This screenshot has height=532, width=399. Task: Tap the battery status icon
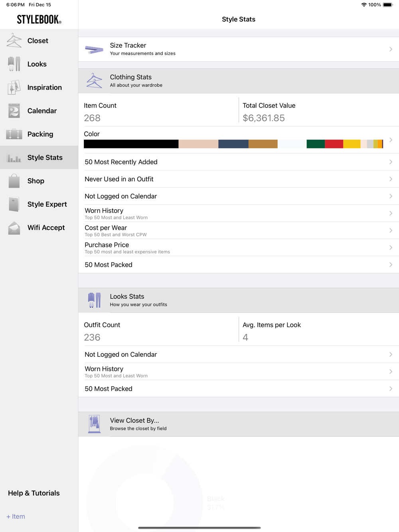(x=388, y=5)
